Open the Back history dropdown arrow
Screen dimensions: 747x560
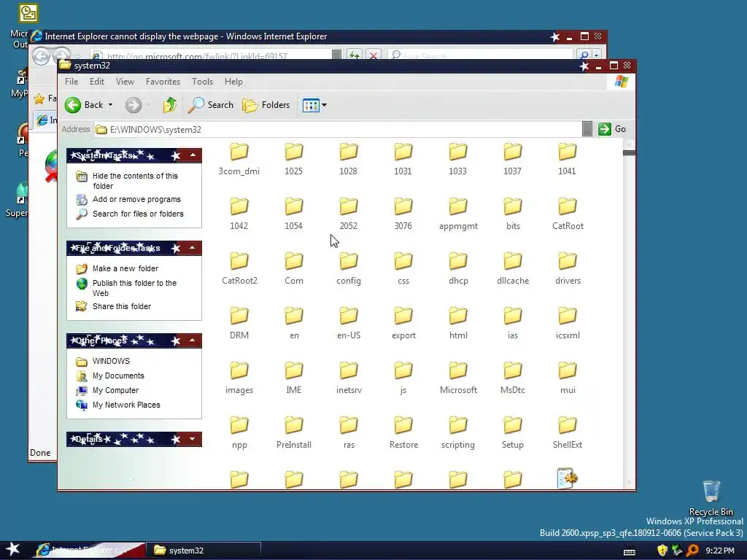pyautogui.click(x=111, y=105)
